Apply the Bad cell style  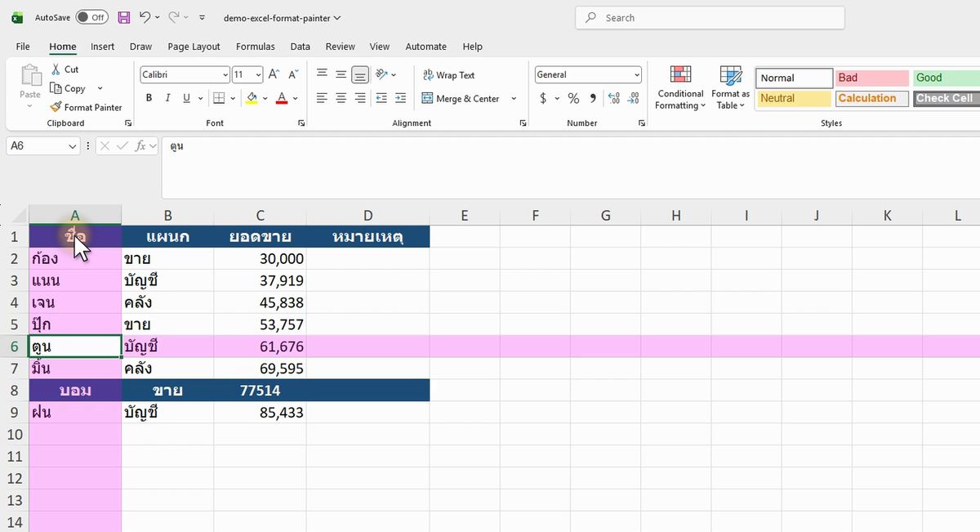(x=872, y=78)
